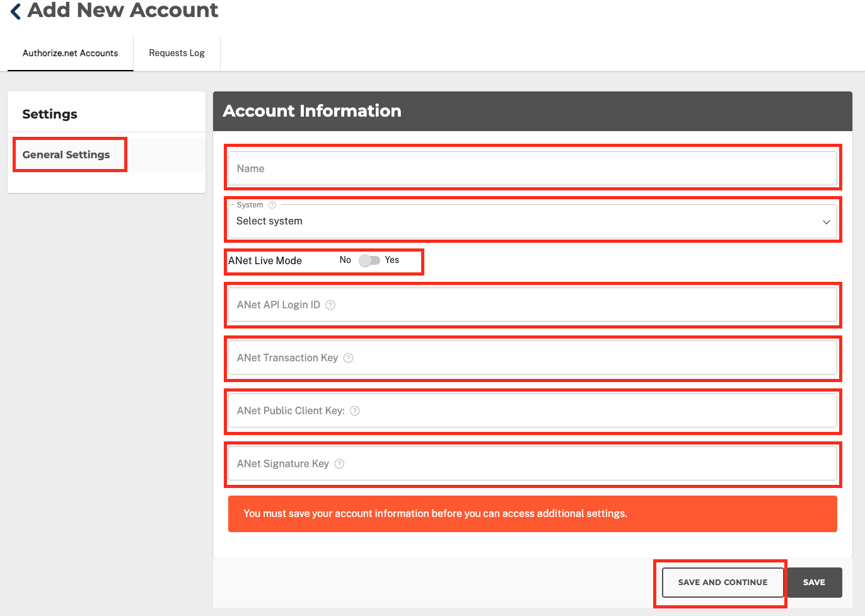Click the 'Yes' label beside the live mode switch

(x=392, y=260)
